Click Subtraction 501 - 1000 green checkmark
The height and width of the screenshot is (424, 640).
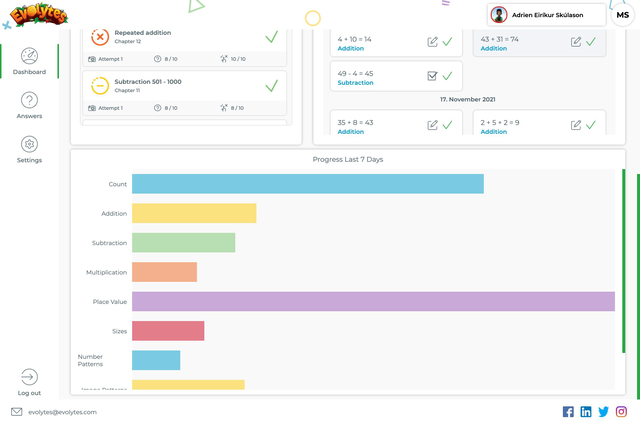pos(271,86)
